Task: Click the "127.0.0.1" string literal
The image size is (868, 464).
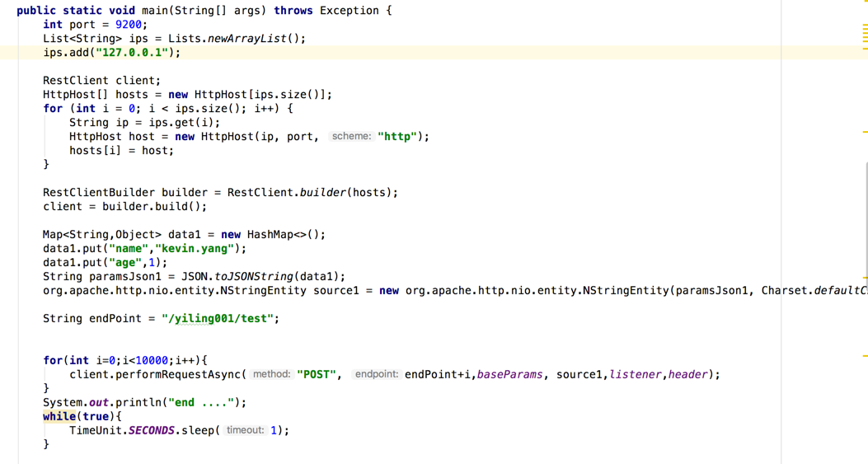Action: point(132,53)
